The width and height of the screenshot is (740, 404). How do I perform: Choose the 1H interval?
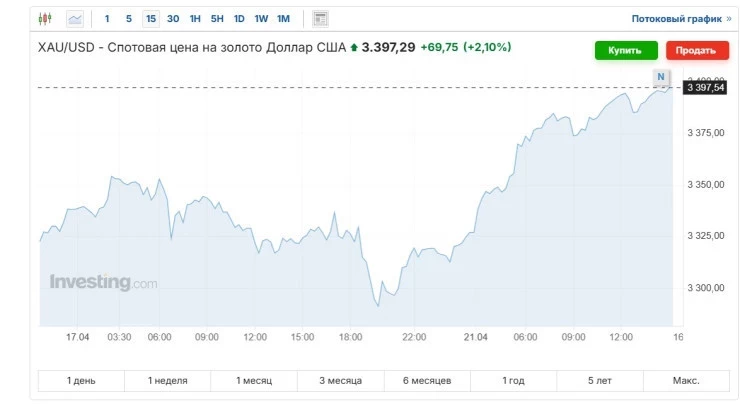[195, 19]
